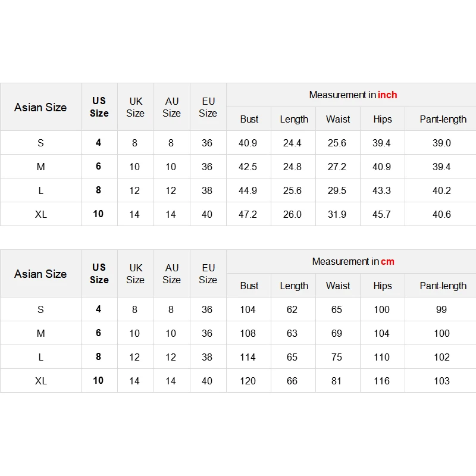476x476 pixels.
Task: Click the "Measurement in inch" header
Action: point(353,95)
